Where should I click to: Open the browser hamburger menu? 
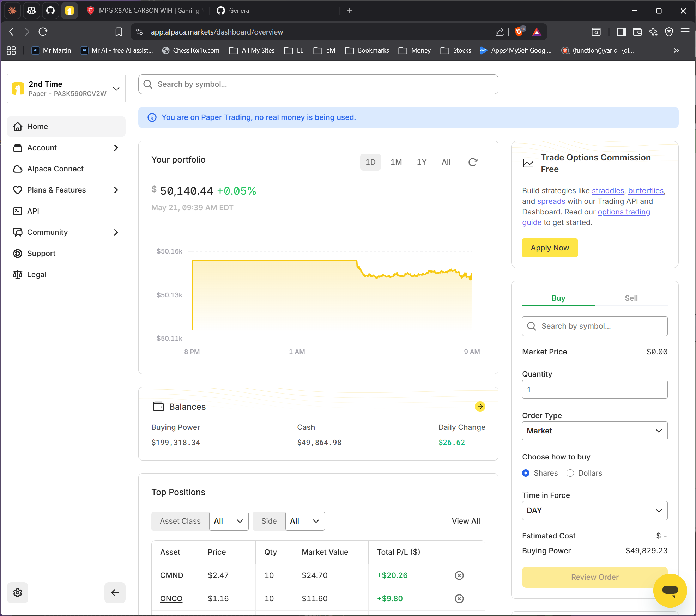pos(685,32)
